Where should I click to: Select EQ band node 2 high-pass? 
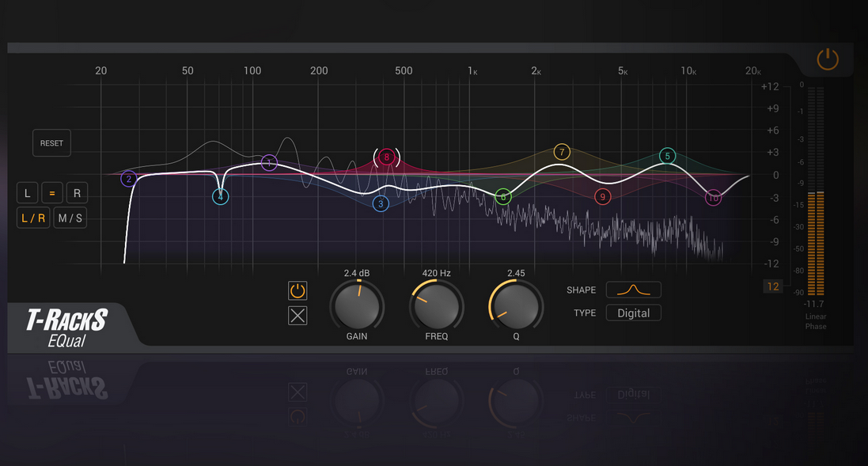(129, 179)
